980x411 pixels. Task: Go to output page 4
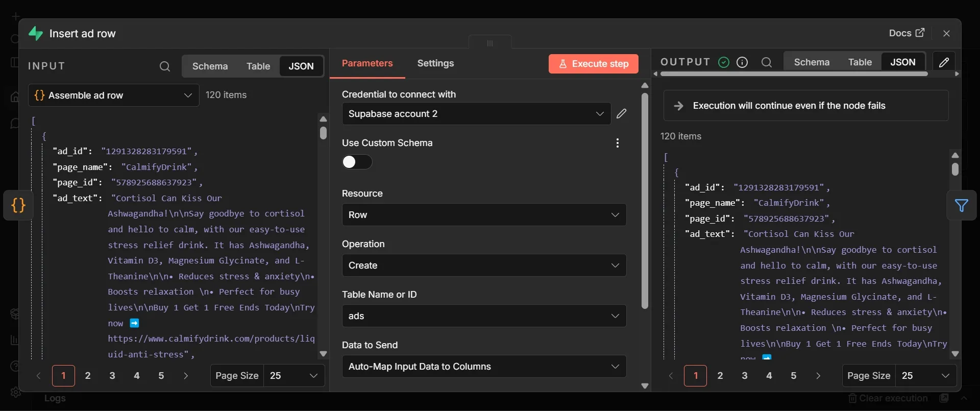(769, 376)
